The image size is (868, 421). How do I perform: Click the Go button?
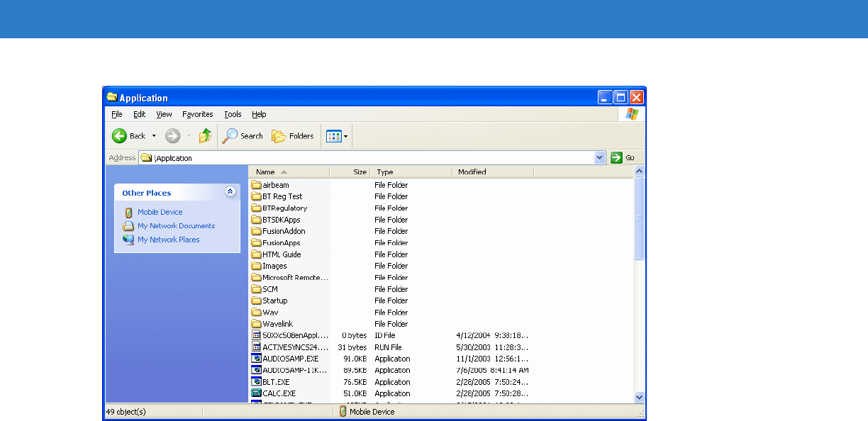(623, 158)
